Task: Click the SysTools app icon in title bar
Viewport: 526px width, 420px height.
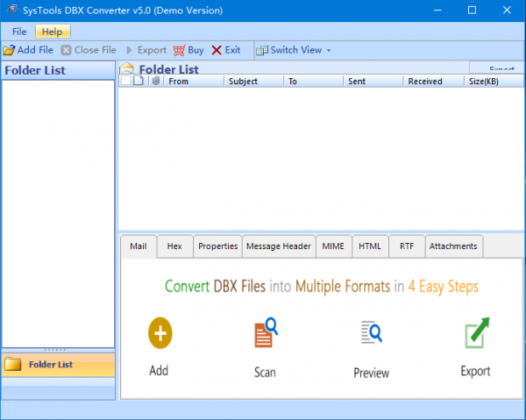Action: [13, 10]
